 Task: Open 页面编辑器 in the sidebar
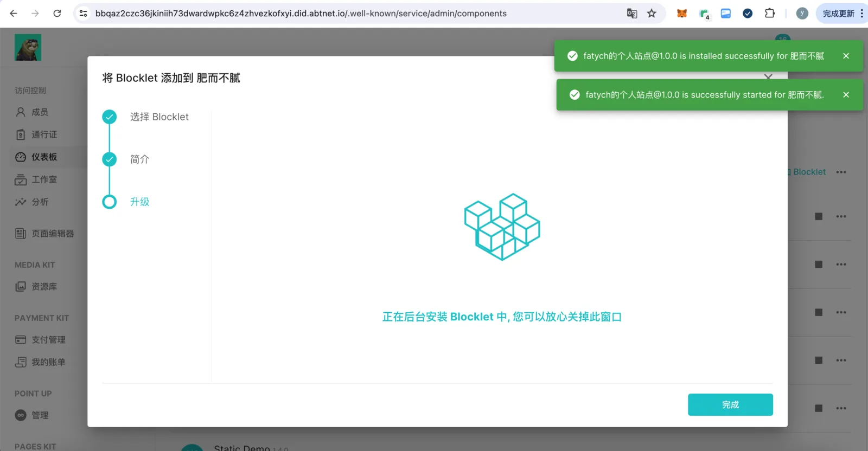[x=52, y=233]
